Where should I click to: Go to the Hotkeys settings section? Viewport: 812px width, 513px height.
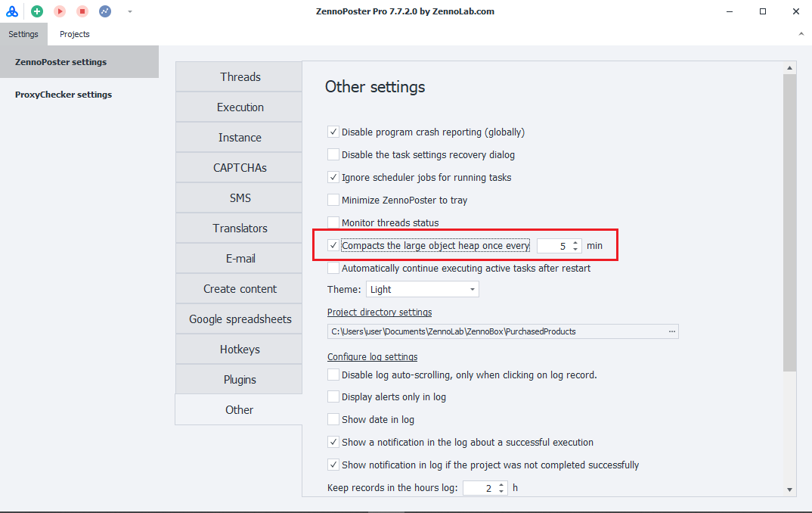[240, 350]
